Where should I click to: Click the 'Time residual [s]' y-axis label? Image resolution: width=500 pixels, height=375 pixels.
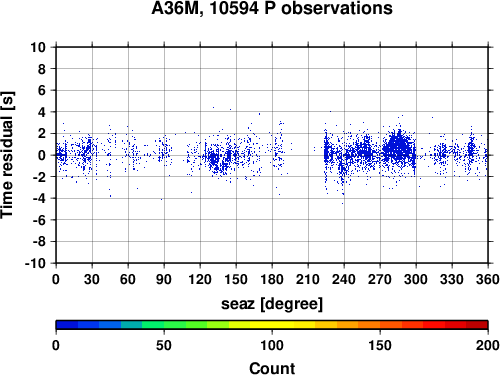coord(7,155)
